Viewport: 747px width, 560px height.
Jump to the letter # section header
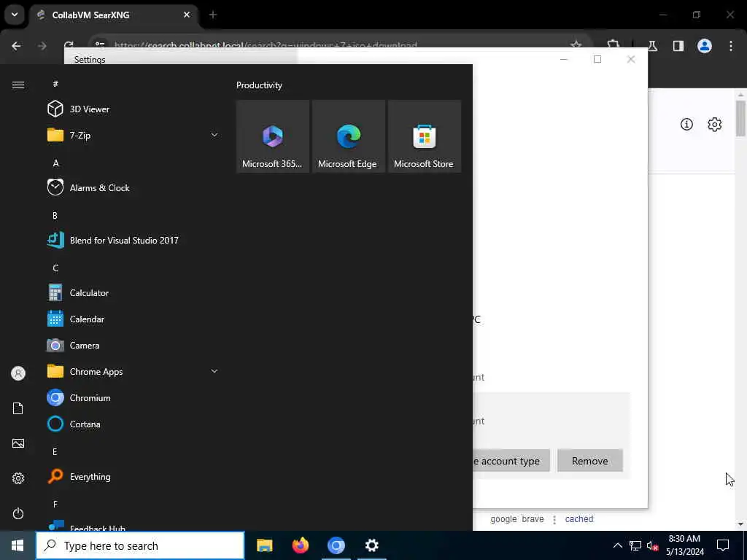pos(55,84)
